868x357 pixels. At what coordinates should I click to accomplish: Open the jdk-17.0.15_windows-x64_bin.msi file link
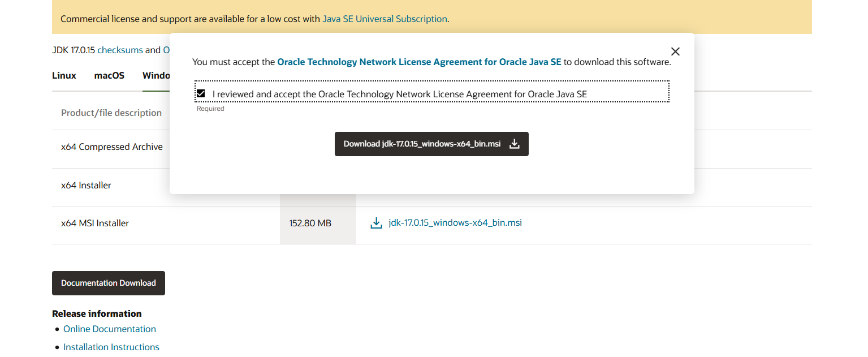tap(455, 223)
